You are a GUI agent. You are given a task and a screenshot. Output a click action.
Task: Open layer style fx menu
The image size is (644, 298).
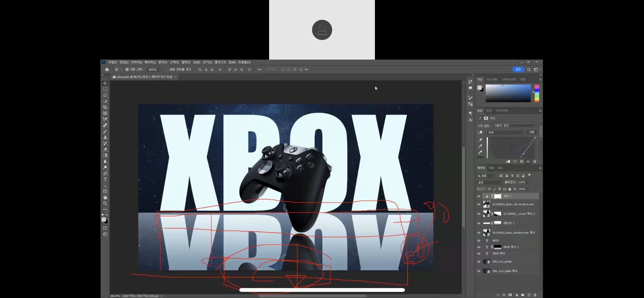pyautogui.click(x=504, y=295)
